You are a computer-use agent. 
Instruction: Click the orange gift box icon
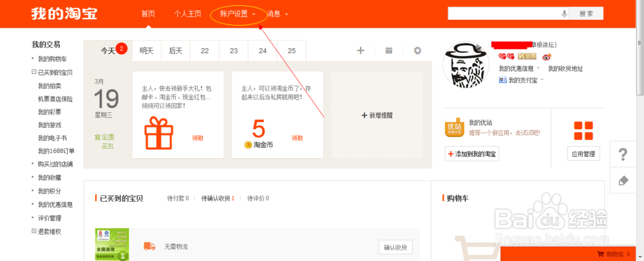[x=159, y=133]
